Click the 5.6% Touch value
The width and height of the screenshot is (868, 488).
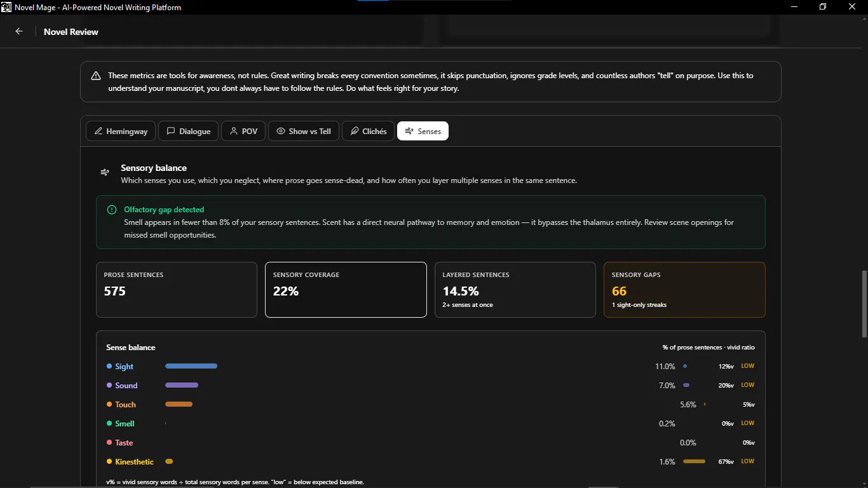tap(688, 405)
